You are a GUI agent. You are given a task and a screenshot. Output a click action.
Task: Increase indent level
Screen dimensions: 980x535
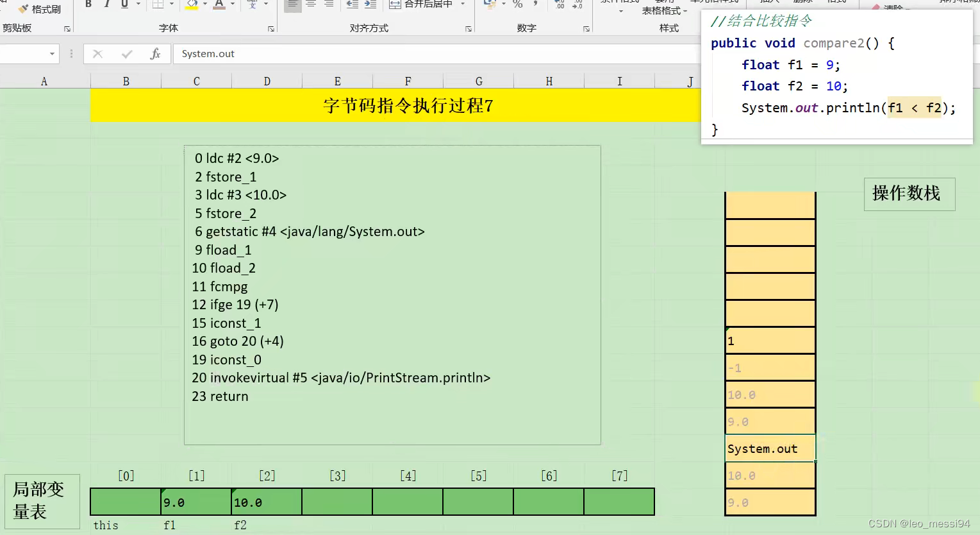click(370, 4)
